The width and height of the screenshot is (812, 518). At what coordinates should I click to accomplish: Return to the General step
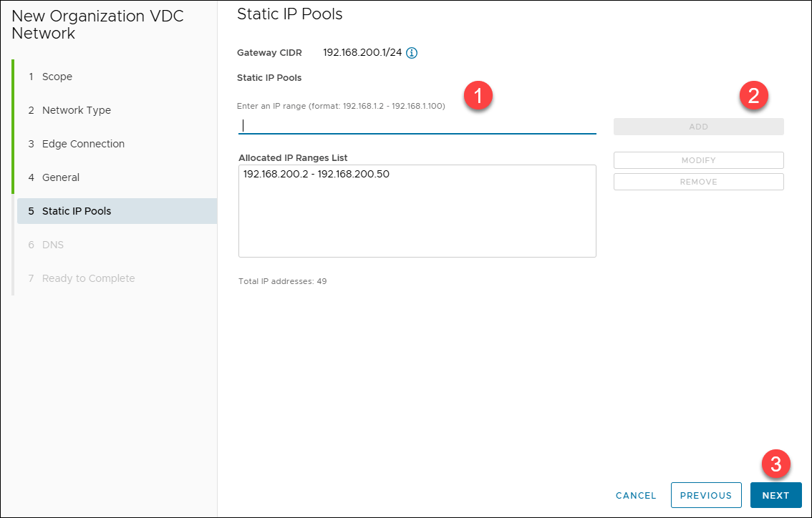coord(61,177)
